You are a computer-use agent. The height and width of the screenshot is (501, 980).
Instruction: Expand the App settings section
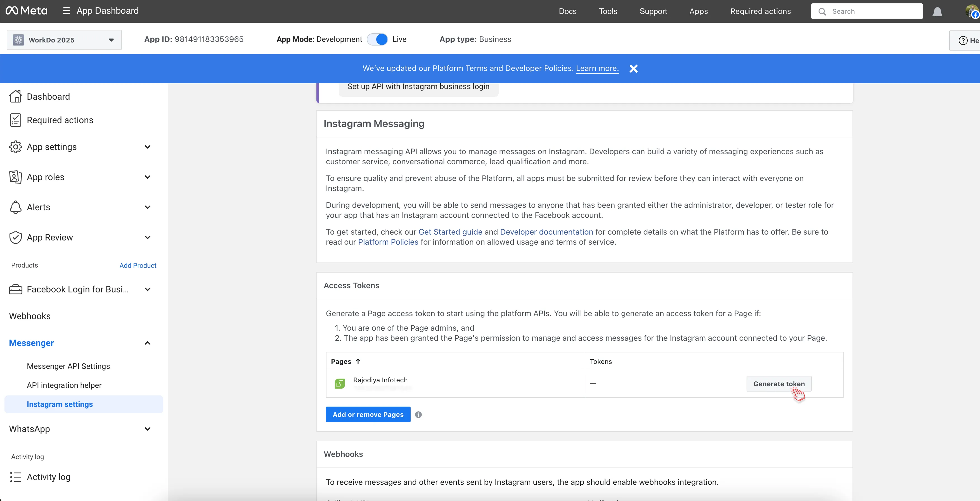tap(148, 147)
